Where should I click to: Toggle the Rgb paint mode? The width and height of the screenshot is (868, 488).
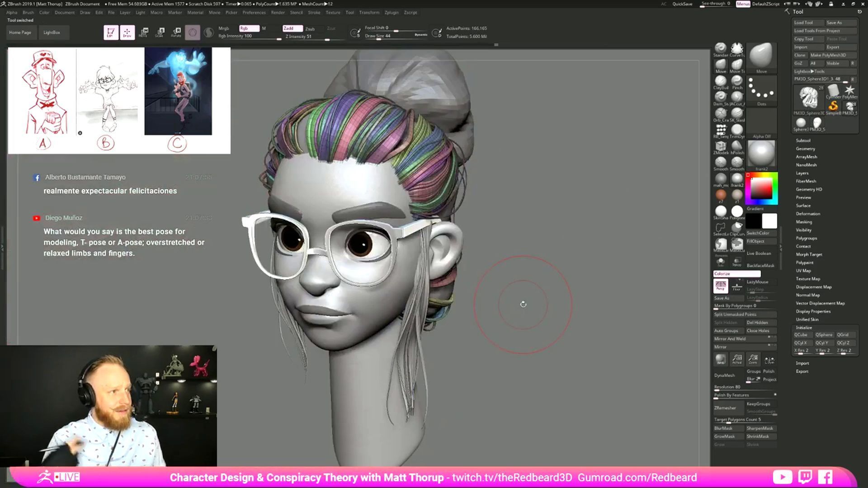(x=249, y=28)
